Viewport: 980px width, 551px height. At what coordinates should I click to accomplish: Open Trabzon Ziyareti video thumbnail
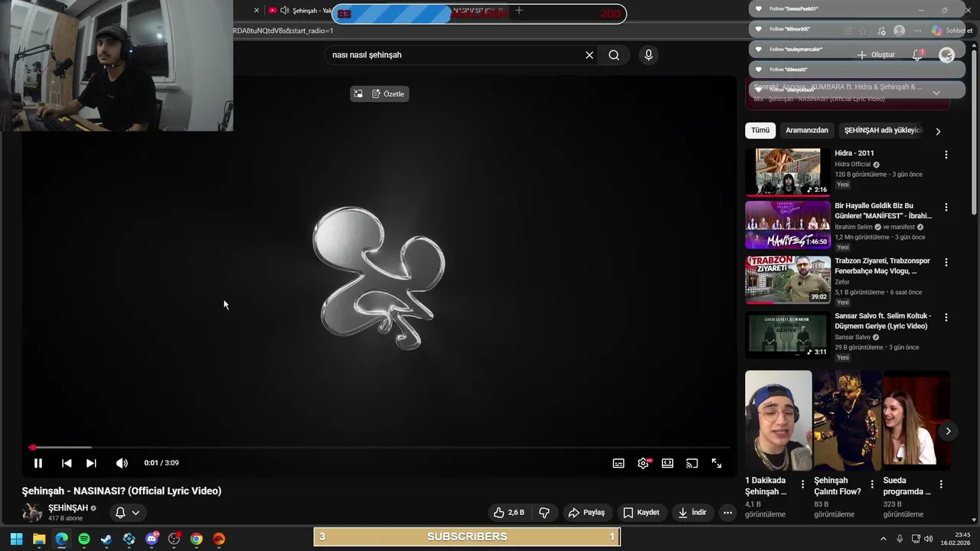click(x=788, y=280)
